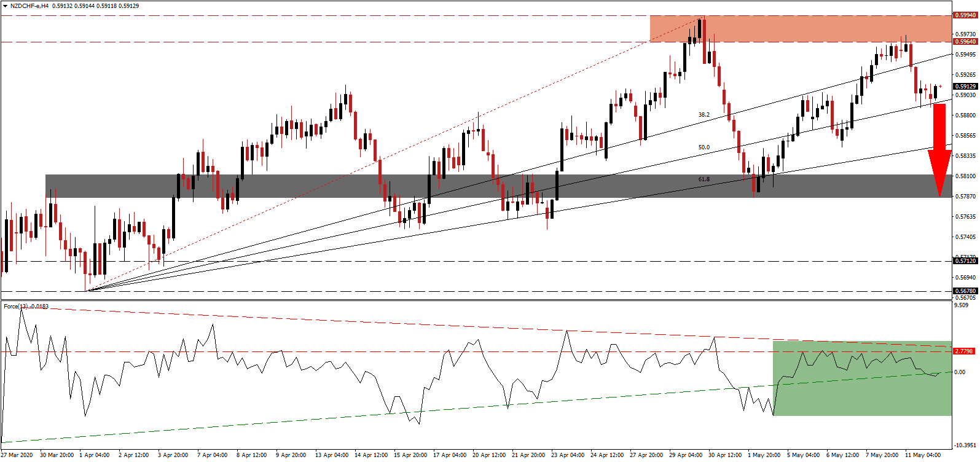Click the 0.57635 price axis value
980x462 pixels.
[x=966, y=217]
